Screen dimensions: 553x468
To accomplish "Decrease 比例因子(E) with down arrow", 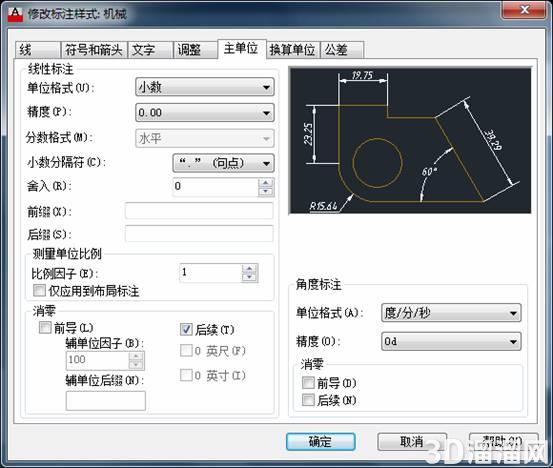I will [250, 277].
